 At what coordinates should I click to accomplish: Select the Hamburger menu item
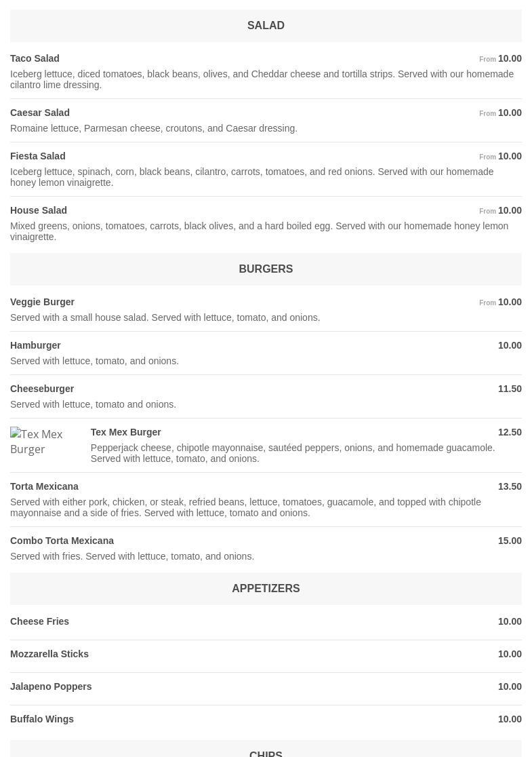tap(35, 345)
